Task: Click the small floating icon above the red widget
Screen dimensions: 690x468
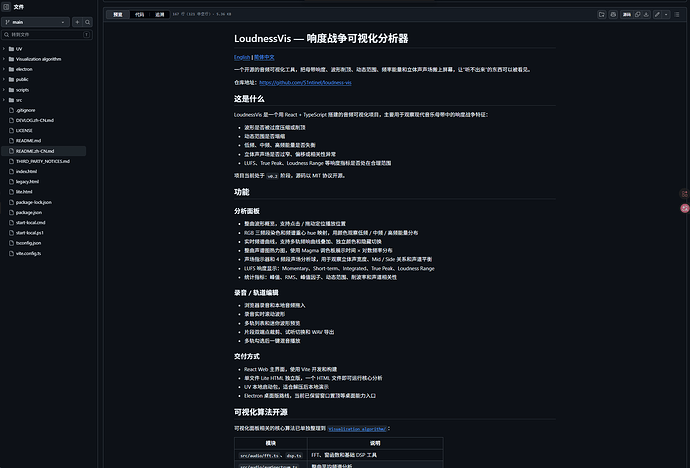Action: pyautogui.click(x=684, y=194)
